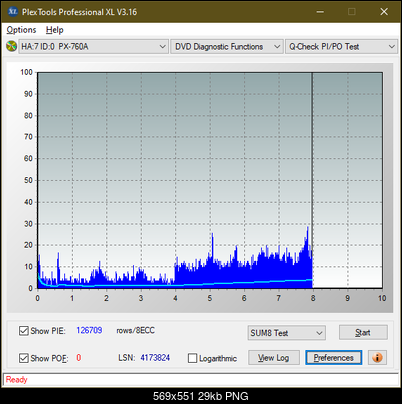Click the View Log button
The image size is (402, 404).
(274, 358)
